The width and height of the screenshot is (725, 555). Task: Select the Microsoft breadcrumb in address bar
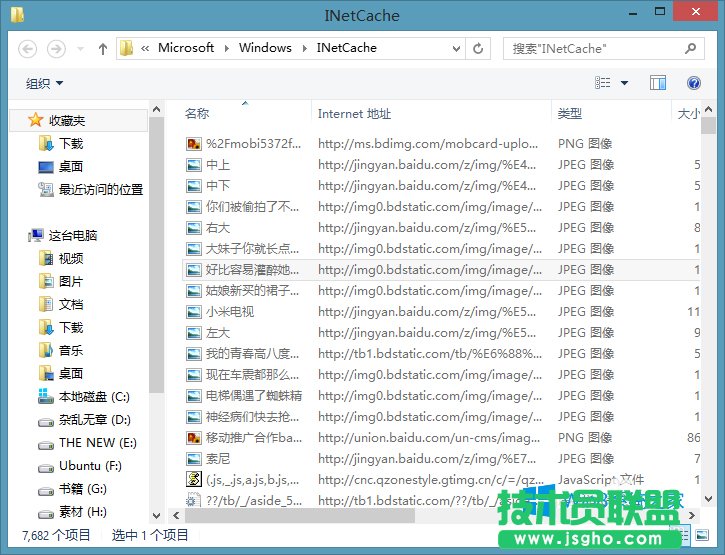tap(186, 48)
